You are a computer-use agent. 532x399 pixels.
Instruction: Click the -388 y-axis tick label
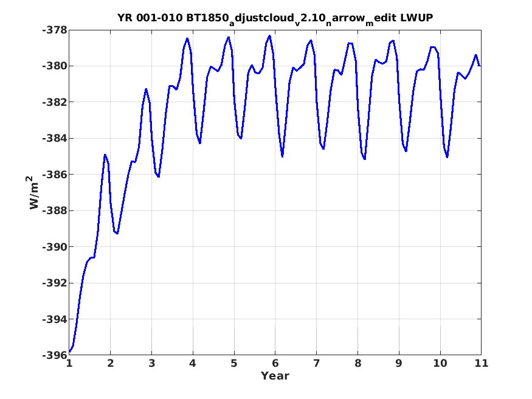(x=55, y=210)
